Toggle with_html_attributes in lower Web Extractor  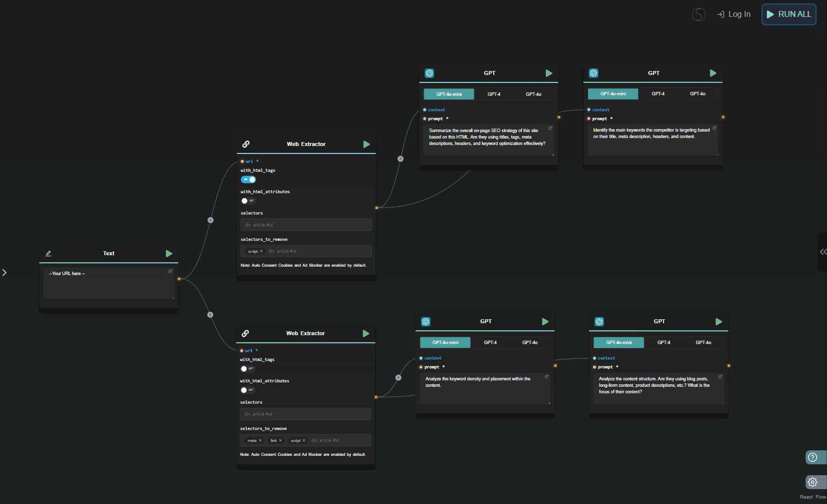point(247,390)
